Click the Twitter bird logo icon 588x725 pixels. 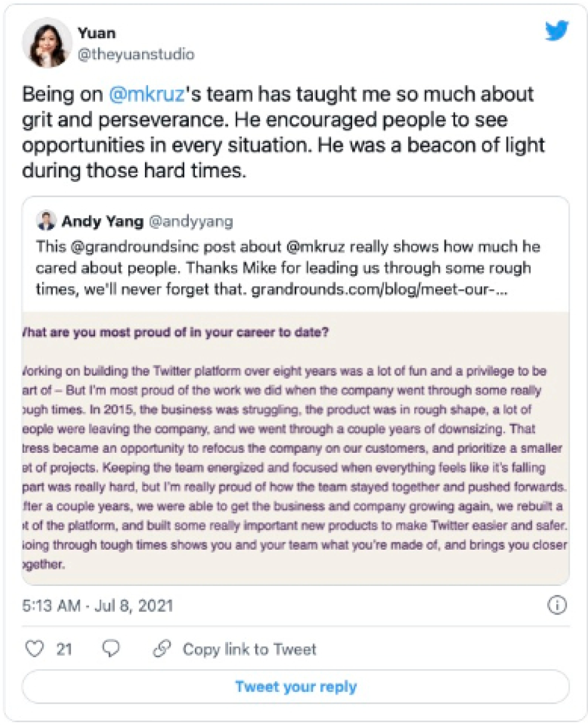pos(557,31)
